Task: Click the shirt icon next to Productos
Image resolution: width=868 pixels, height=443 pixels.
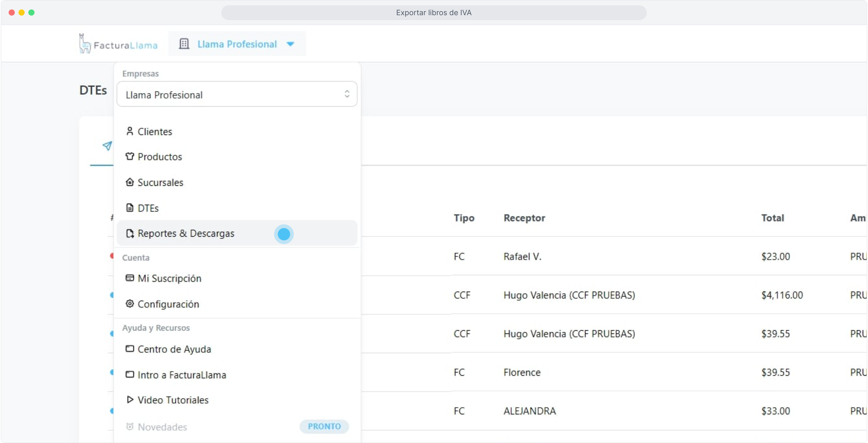Action: pos(130,156)
